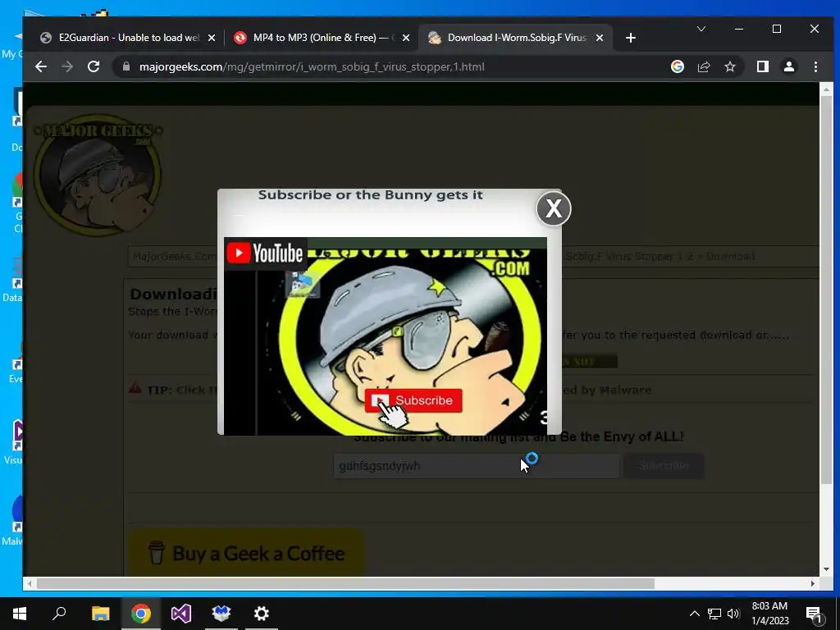Open the YouTube logo in the video

[x=265, y=253]
